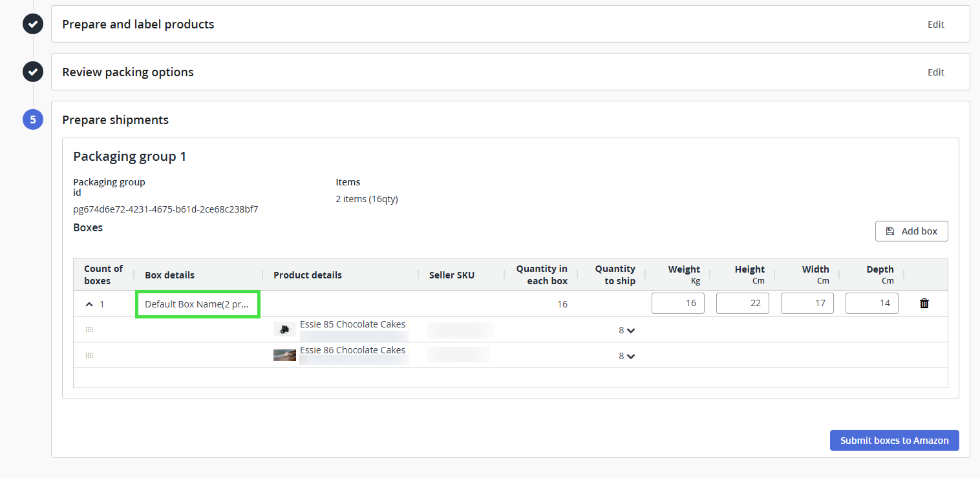Edit the Prepare and label products step

(935, 25)
